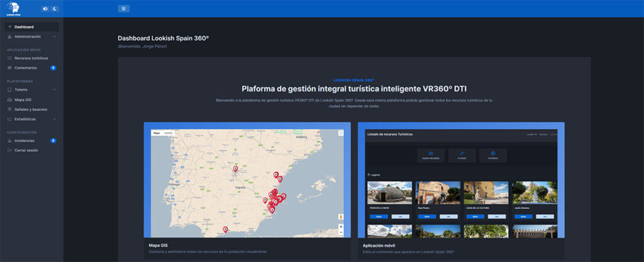Click the Comentarios speech bubble icon
Screen dimensions: 644x262
9,68
